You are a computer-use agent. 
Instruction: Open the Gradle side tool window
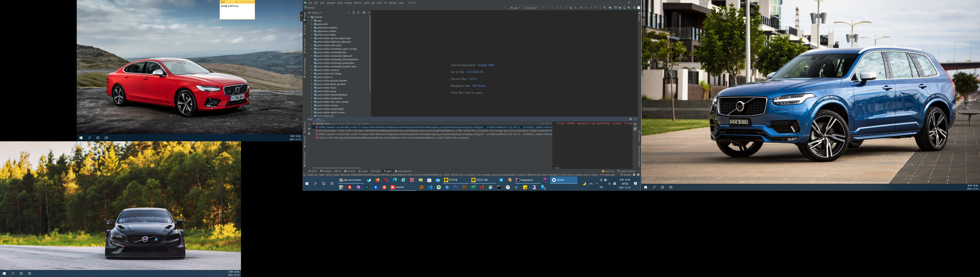coord(640,17)
